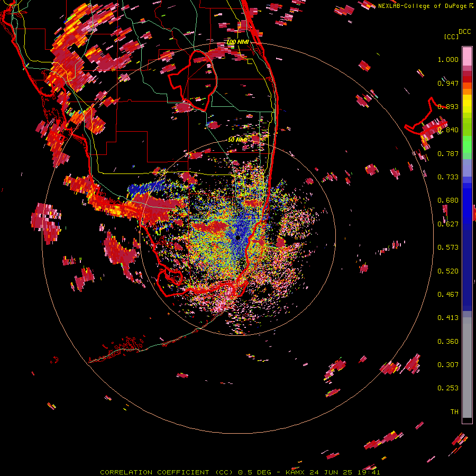
Task: Click the 0.947 scale value
Action: (x=448, y=83)
